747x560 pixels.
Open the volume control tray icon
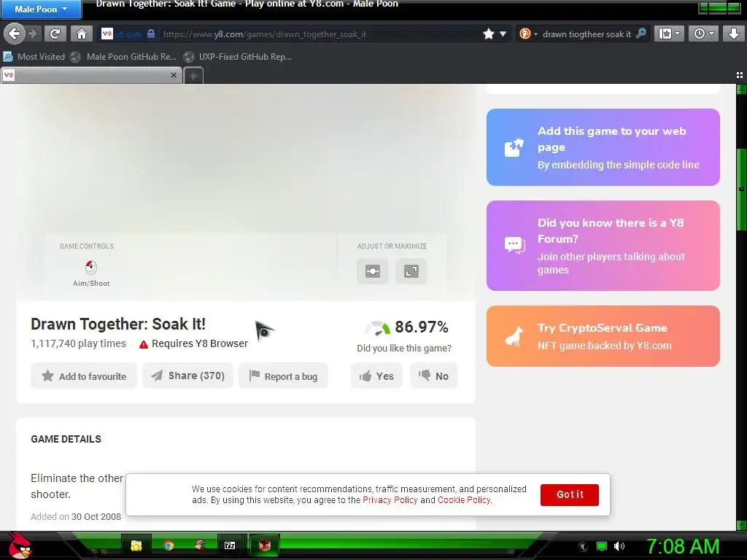(x=619, y=546)
